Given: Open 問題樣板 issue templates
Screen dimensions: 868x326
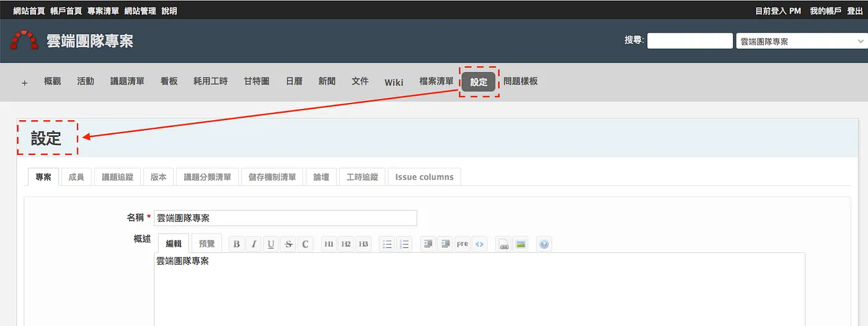Looking at the screenshot, I should coord(520,81).
